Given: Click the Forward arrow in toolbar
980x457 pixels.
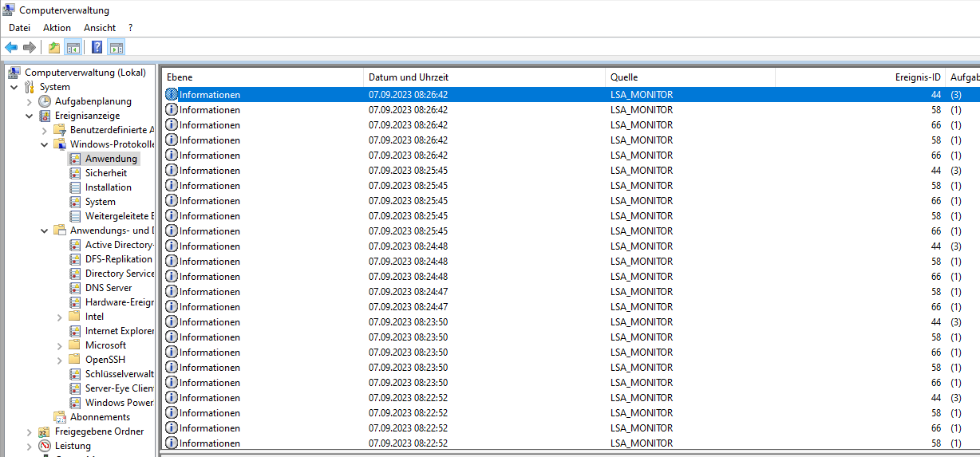Looking at the screenshot, I should coord(30,47).
